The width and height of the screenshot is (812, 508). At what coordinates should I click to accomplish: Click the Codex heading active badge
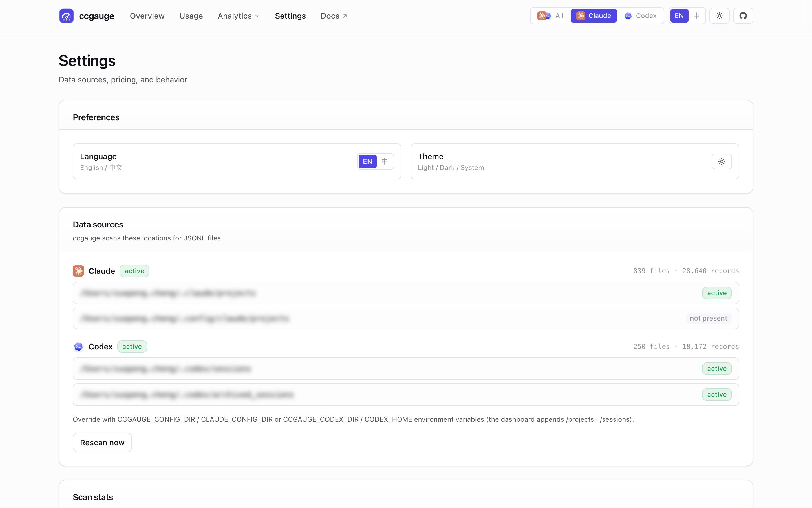132,346
